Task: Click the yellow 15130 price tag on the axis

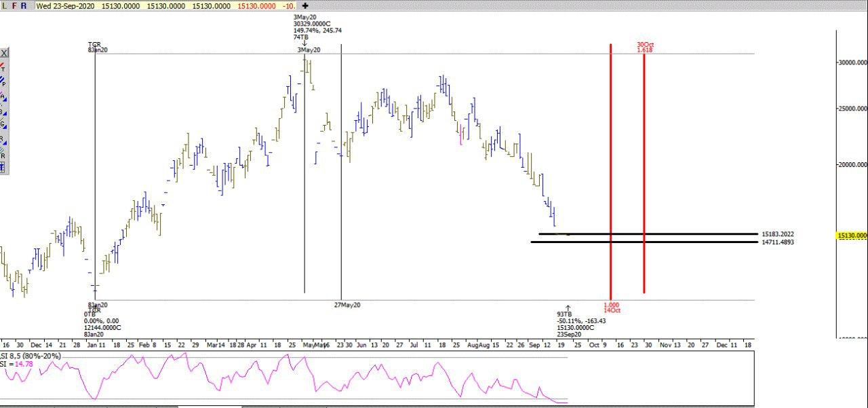Action: tap(852, 236)
